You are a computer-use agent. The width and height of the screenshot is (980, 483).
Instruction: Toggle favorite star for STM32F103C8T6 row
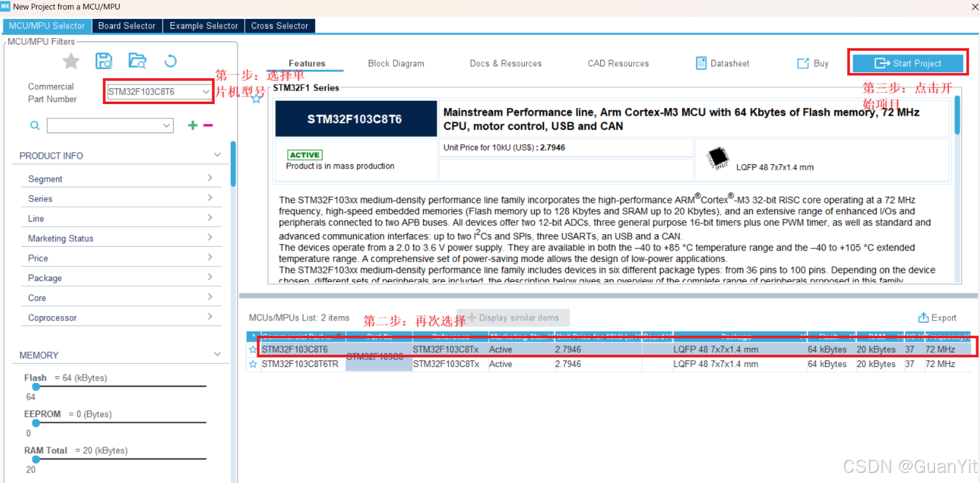[x=253, y=350]
